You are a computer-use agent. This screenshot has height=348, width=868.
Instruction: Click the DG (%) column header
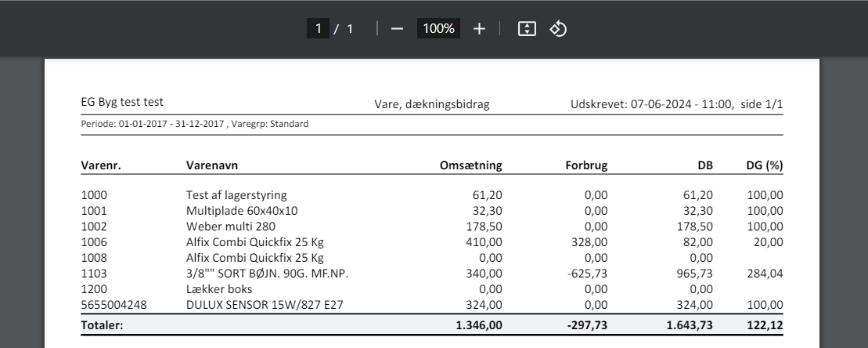(x=765, y=165)
